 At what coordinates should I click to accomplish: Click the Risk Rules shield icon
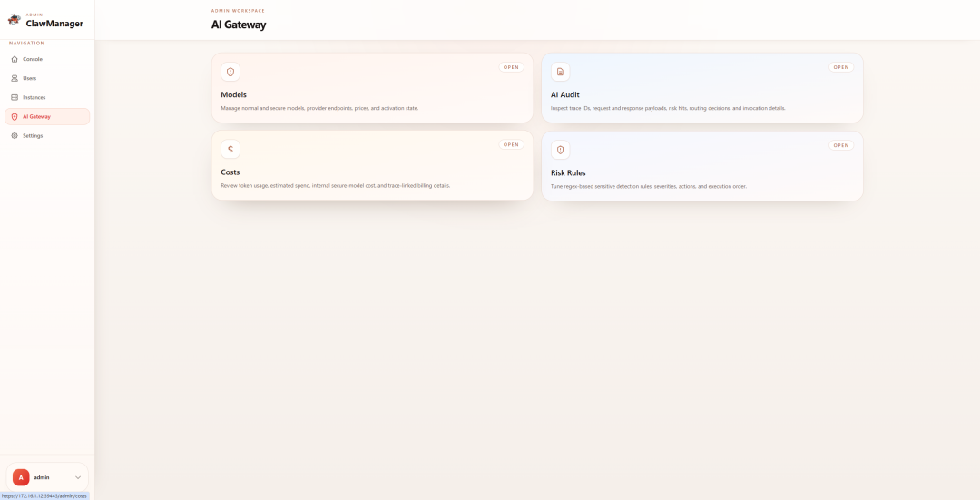[561, 149]
